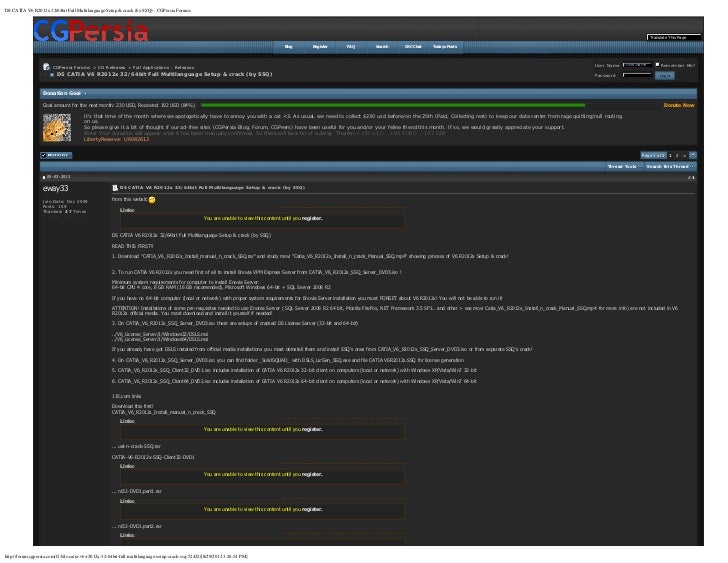Screen dimensions: 728x563
Task: Open the FAQ menu item
Action: click(x=351, y=46)
